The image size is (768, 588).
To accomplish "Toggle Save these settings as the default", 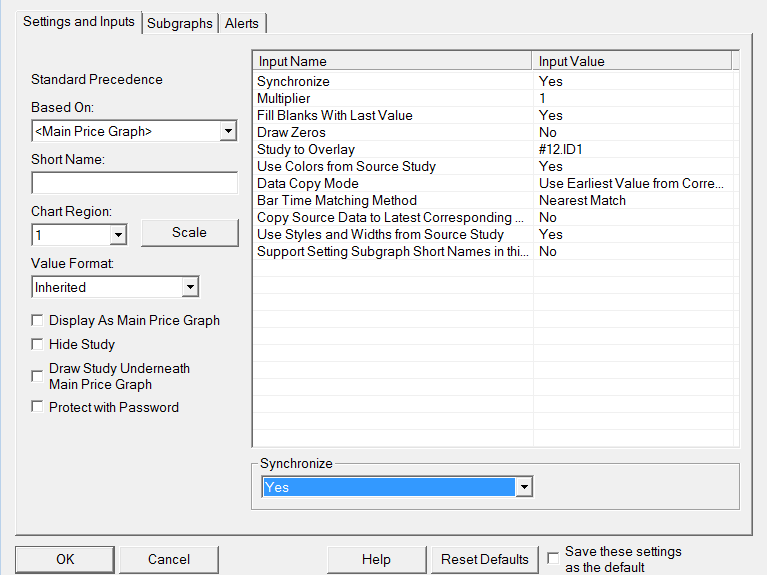I will [553, 559].
